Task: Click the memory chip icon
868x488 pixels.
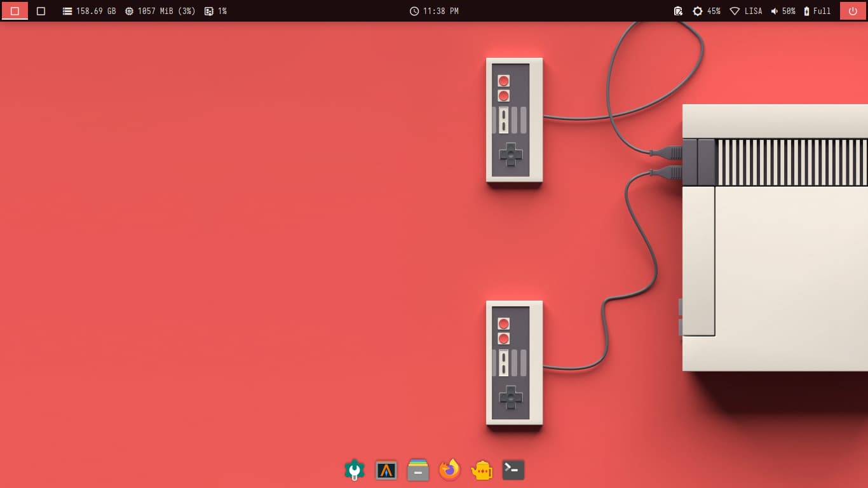Action: tap(129, 11)
